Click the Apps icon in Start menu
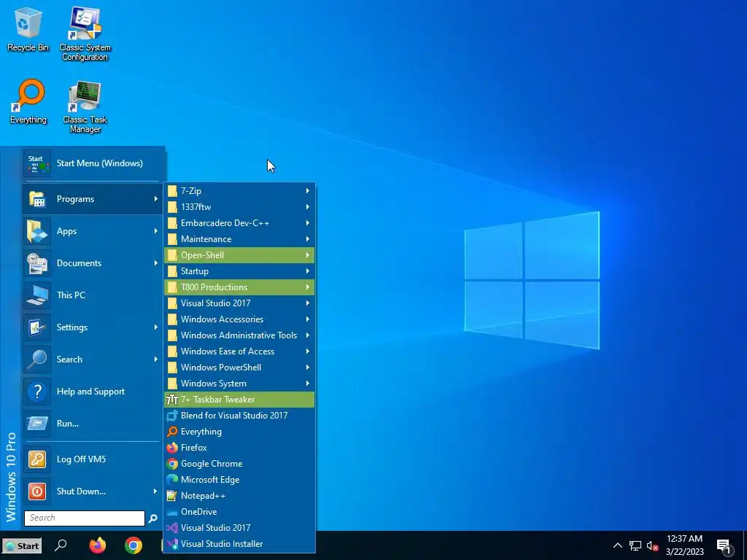Screen dimensions: 747x560 (37, 231)
